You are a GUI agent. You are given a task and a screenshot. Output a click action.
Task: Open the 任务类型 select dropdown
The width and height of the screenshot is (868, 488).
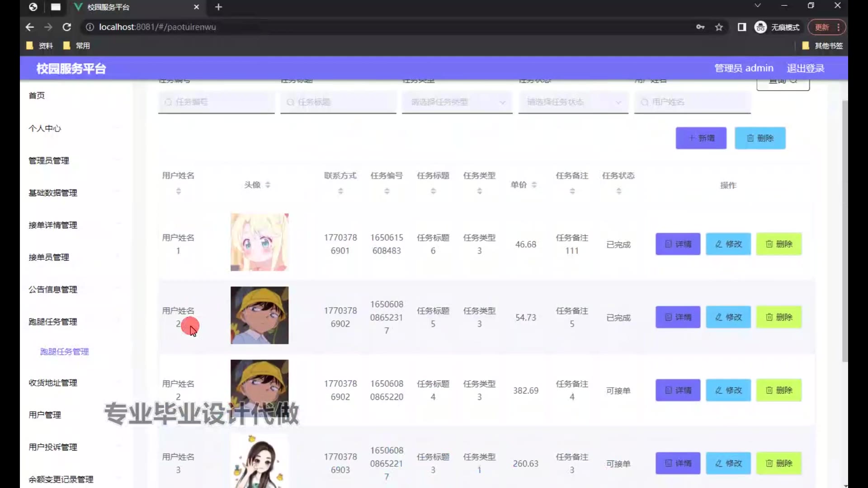457,102
